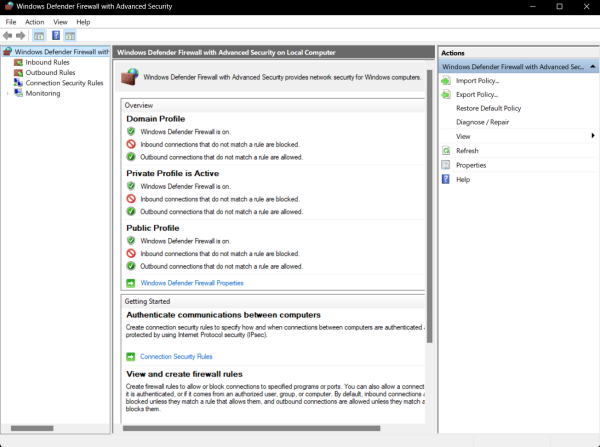Open the blue Help toolbar icon
The height and width of the screenshot is (447, 600).
[56, 36]
